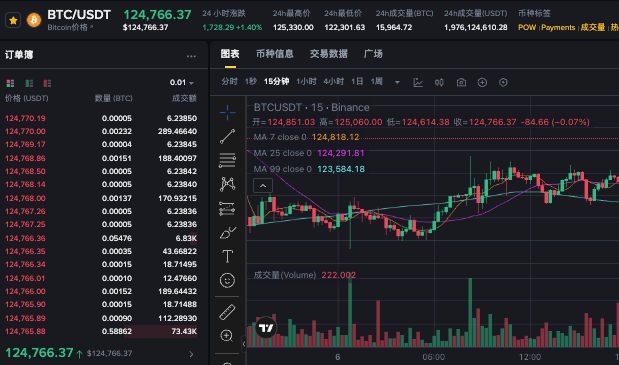Click the 06:00 time axis label
The height and width of the screenshot is (365, 619).
coord(433,357)
